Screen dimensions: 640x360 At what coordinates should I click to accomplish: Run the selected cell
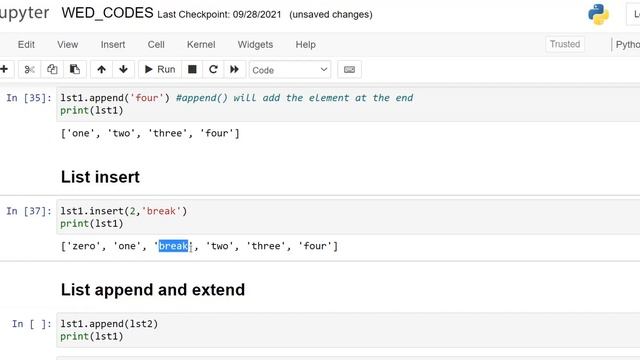160,69
